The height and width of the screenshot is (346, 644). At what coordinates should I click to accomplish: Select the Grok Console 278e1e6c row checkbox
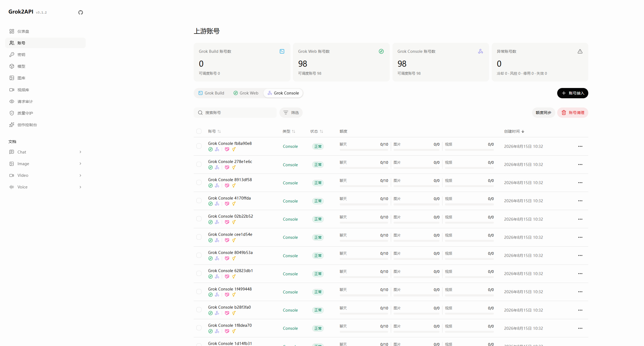(x=199, y=164)
